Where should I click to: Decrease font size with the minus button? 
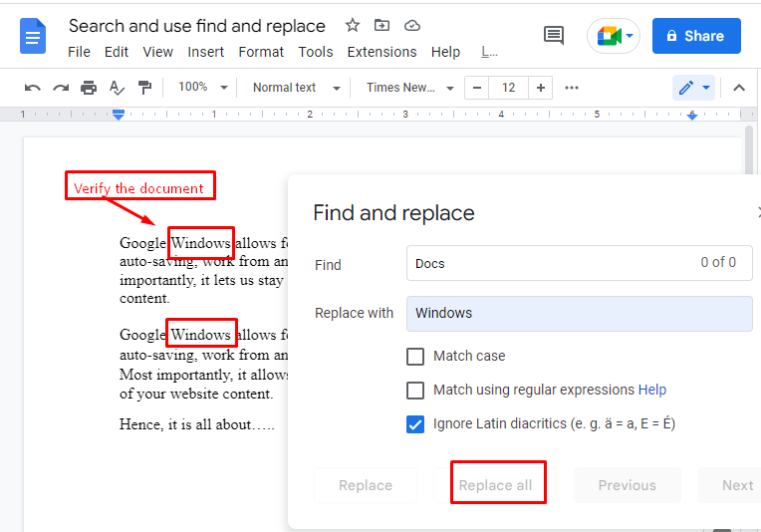477,88
